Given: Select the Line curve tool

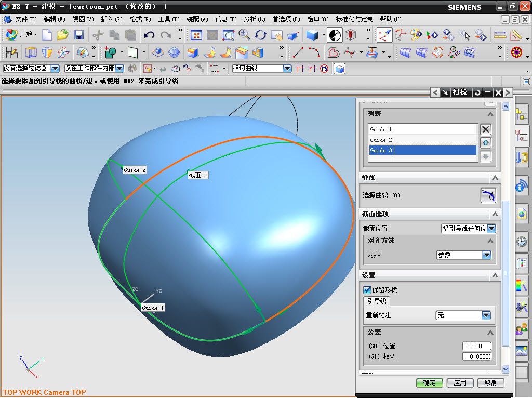Looking at the screenshot, I should (298, 52).
